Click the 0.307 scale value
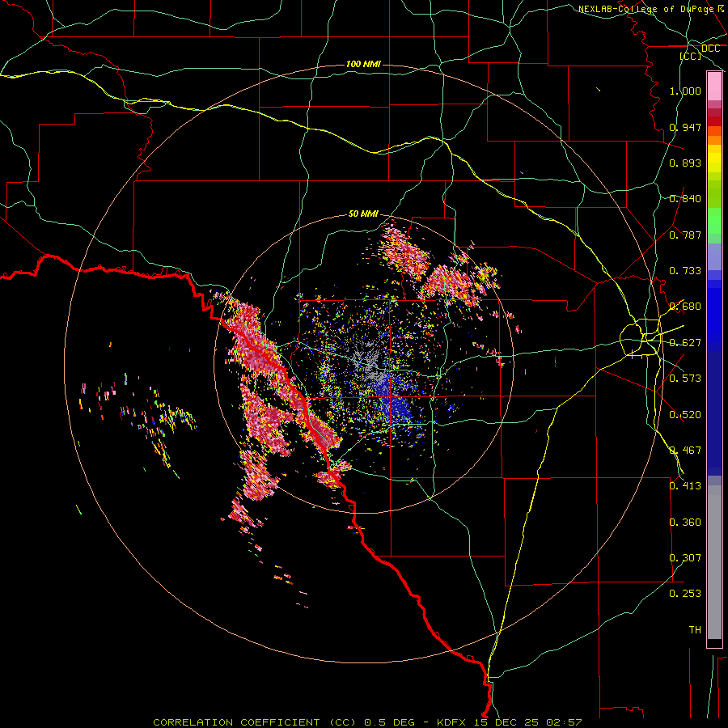This screenshot has width=728, height=728. click(x=685, y=558)
